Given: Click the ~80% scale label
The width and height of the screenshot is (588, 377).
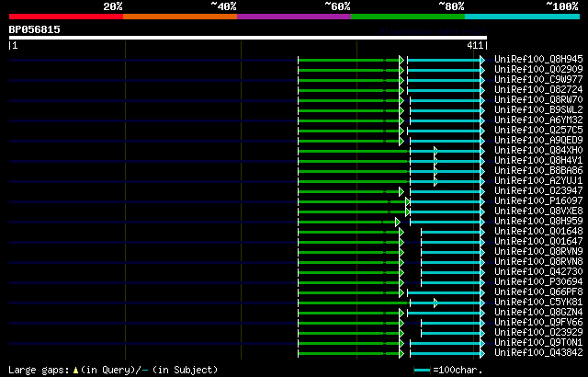Looking at the screenshot, I should tap(451, 6).
